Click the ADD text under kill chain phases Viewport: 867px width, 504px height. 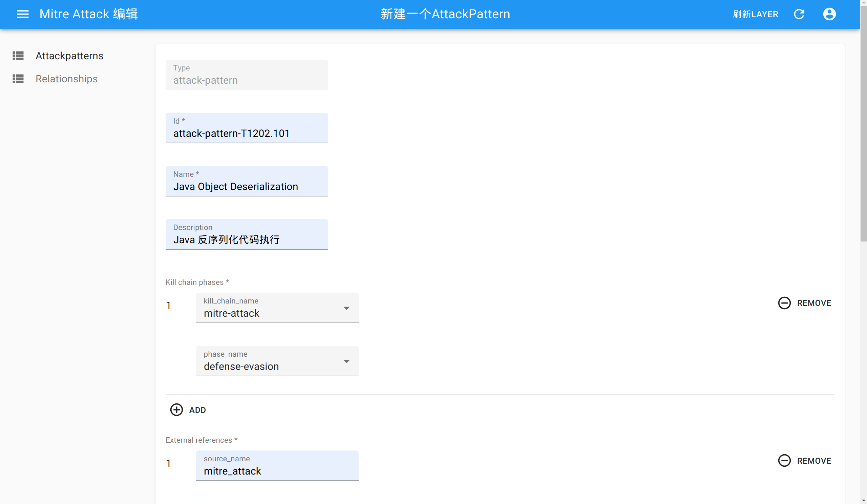197,410
